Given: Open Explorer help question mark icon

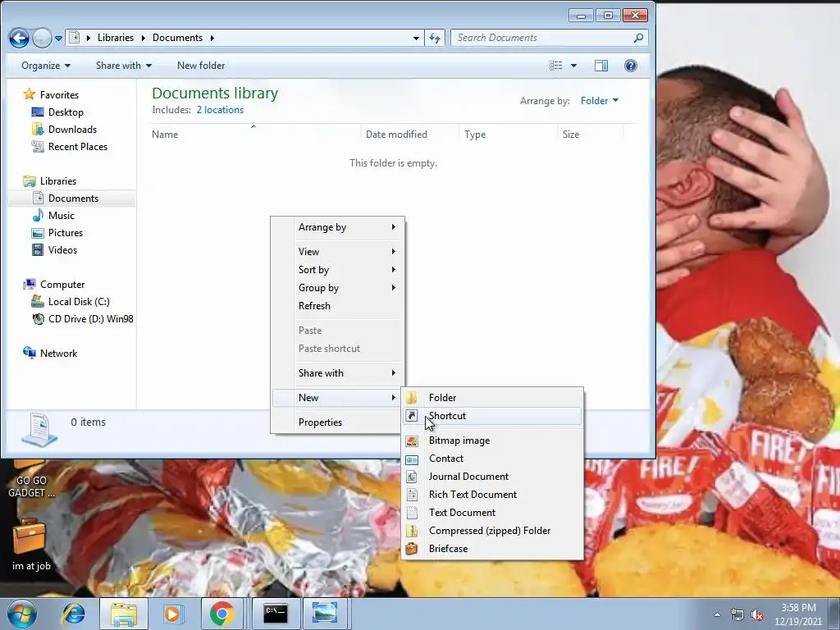Looking at the screenshot, I should tap(631, 66).
